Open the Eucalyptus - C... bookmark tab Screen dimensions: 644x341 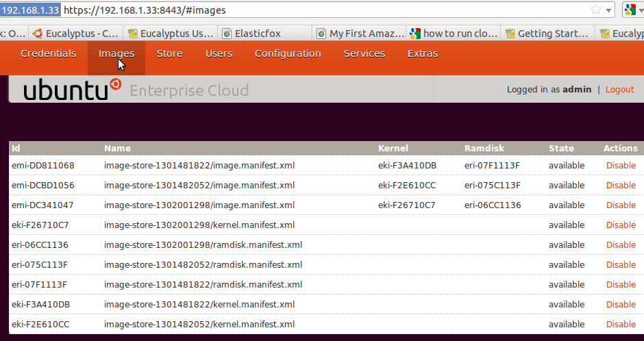pyautogui.click(x=76, y=34)
